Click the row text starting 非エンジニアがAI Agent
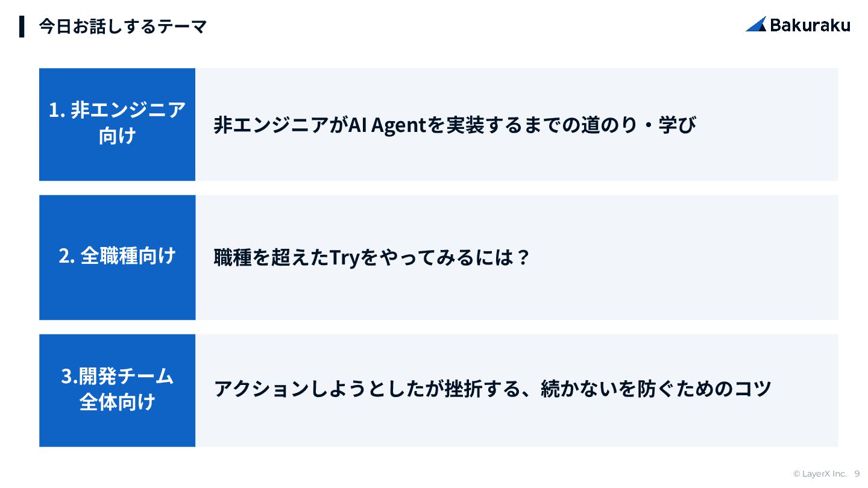 pos(455,125)
